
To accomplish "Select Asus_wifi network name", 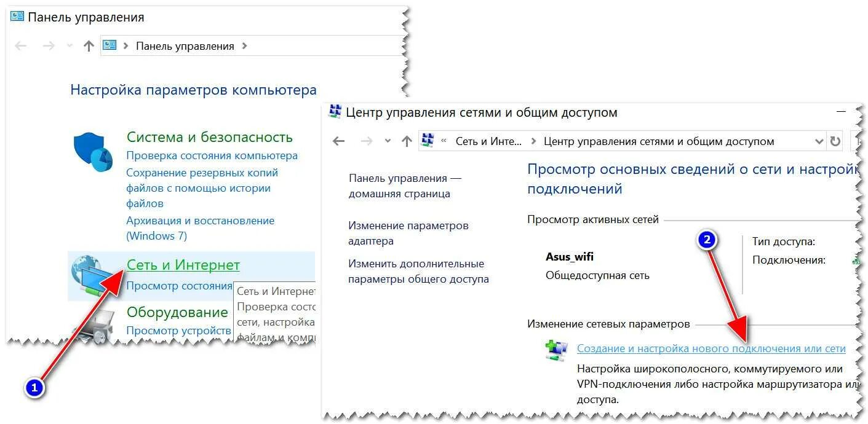I will (570, 257).
